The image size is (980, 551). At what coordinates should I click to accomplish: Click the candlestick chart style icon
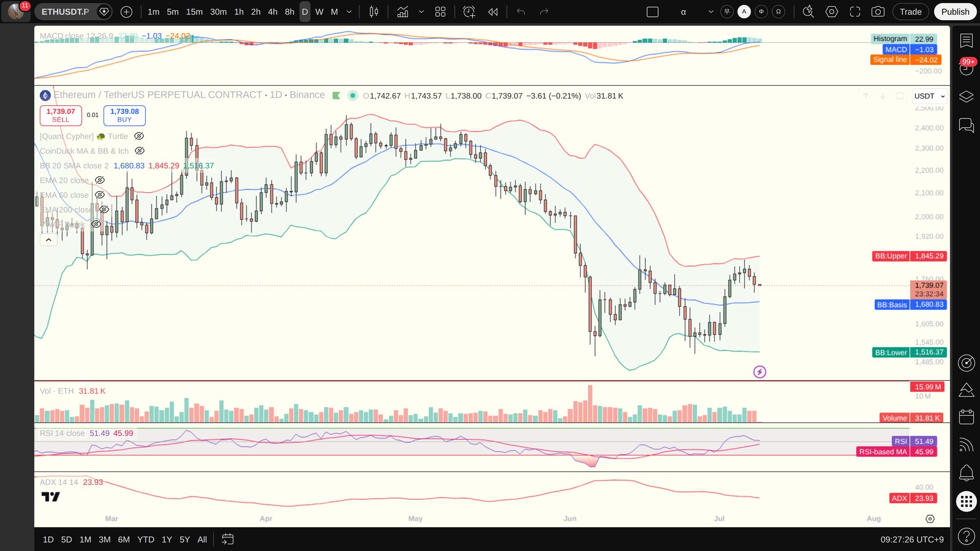(374, 12)
